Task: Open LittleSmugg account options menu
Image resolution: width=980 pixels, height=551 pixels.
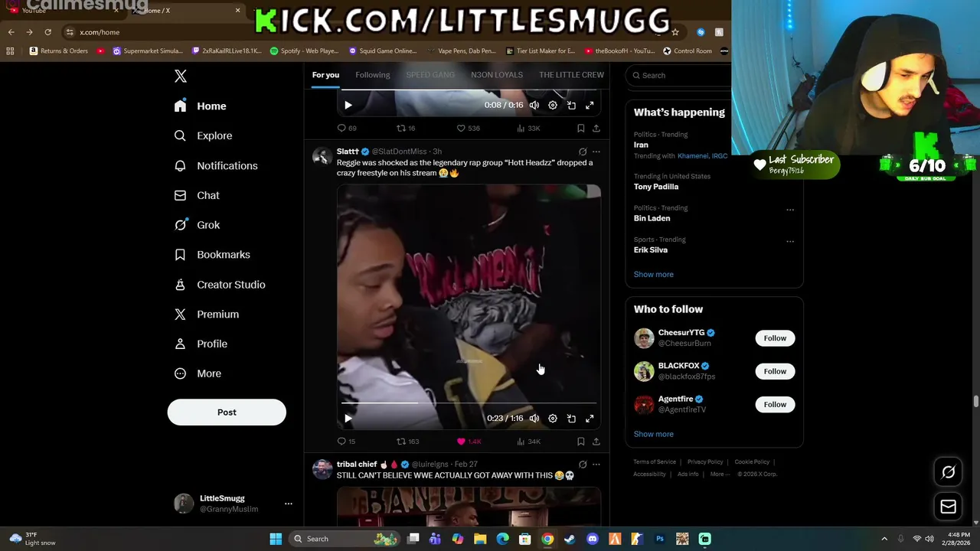Action: (x=289, y=504)
